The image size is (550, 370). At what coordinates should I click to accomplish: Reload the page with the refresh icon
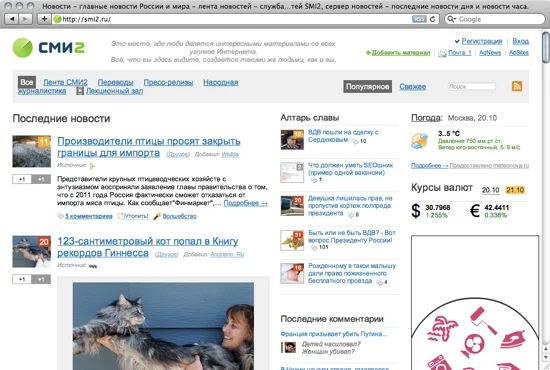(432, 19)
